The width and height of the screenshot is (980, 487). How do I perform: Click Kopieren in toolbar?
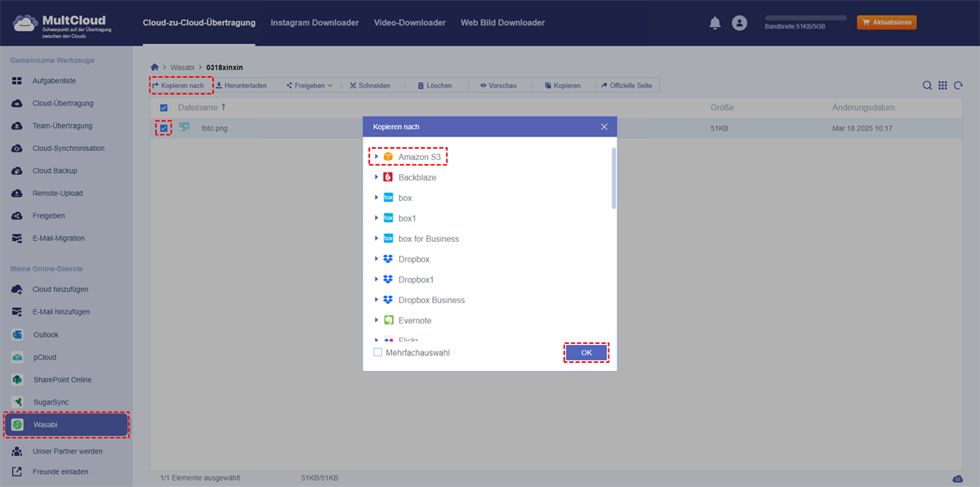pos(563,85)
